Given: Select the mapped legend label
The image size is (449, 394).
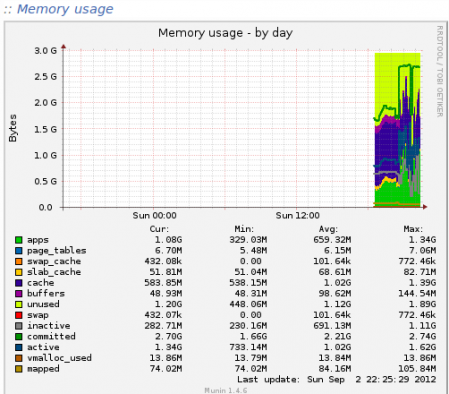Looking at the screenshot, I should (x=43, y=369).
